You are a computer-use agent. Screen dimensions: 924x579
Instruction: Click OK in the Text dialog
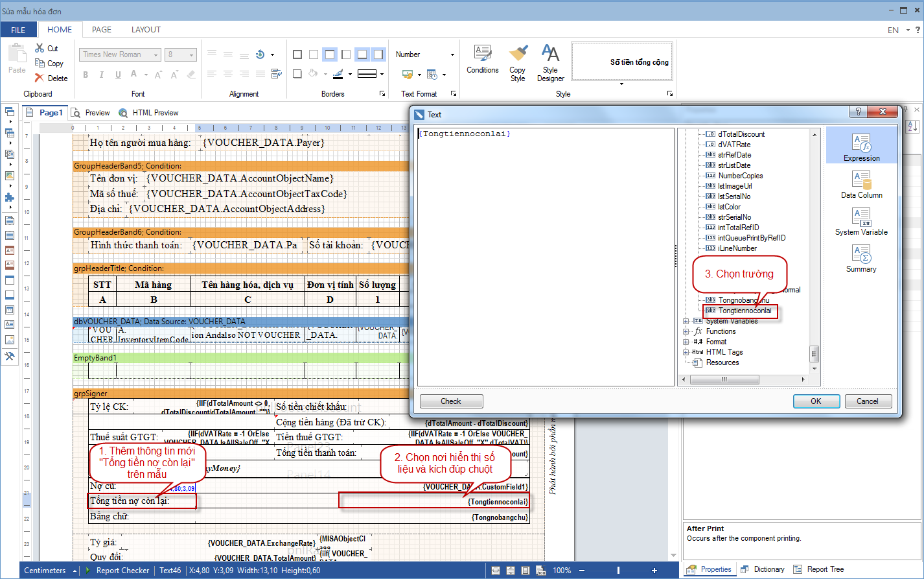[816, 401]
